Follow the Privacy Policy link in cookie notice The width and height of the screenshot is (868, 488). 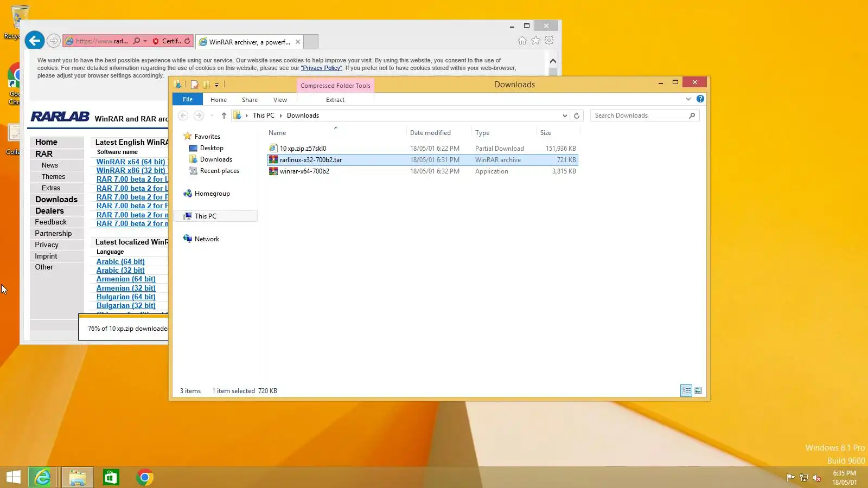pyautogui.click(x=322, y=68)
